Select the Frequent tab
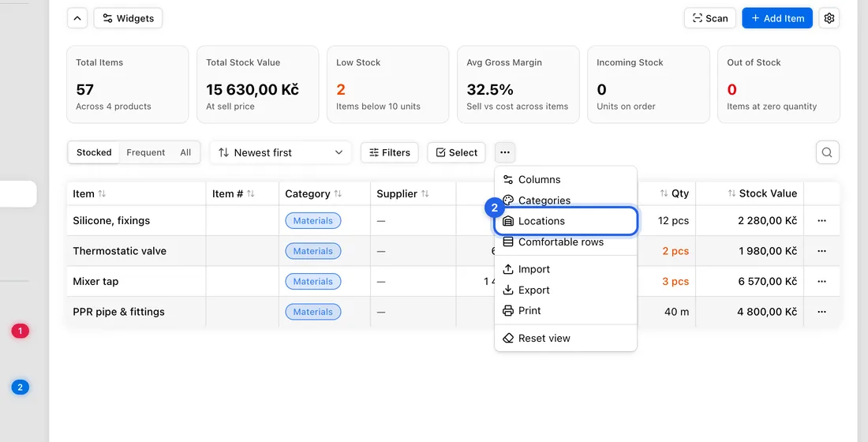The height and width of the screenshot is (442, 868). pos(146,152)
